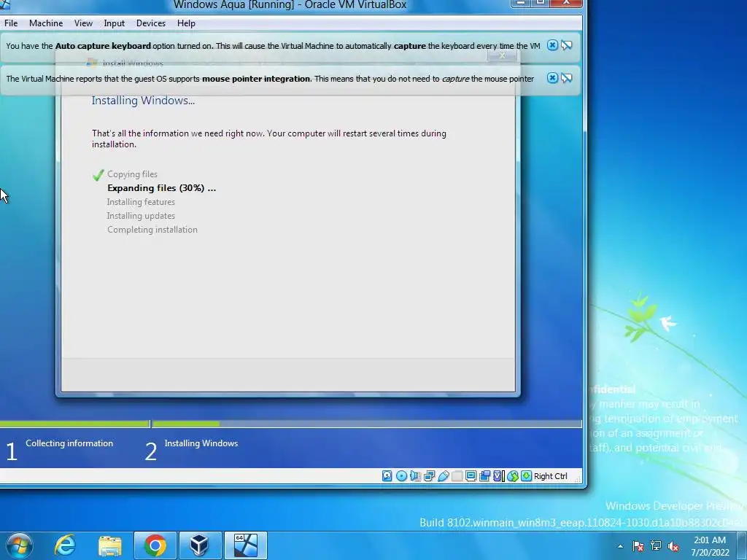Click the Collecting information stage label
The width and height of the screenshot is (747, 560).
(x=69, y=443)
